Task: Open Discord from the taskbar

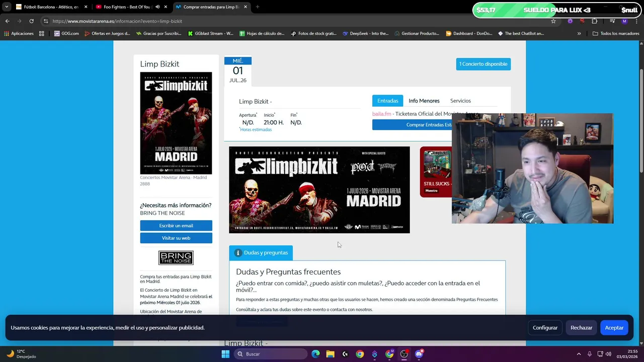Action: [x=419, y=354]
